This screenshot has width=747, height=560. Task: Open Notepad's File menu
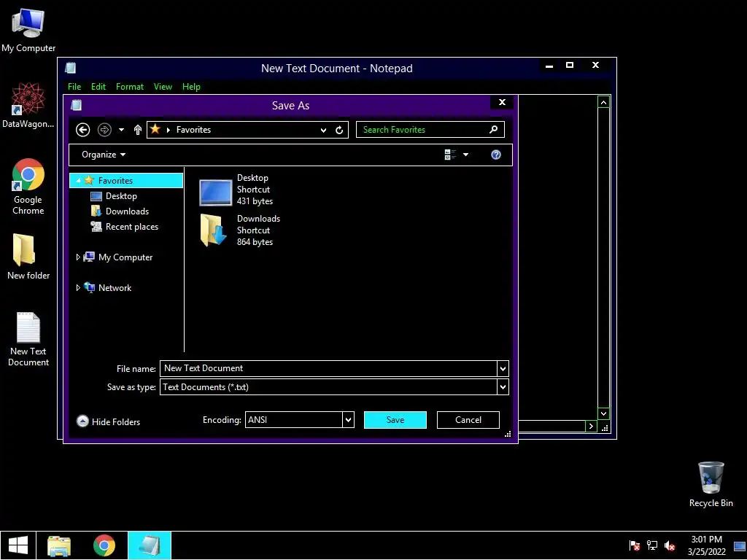pos(74,87)
